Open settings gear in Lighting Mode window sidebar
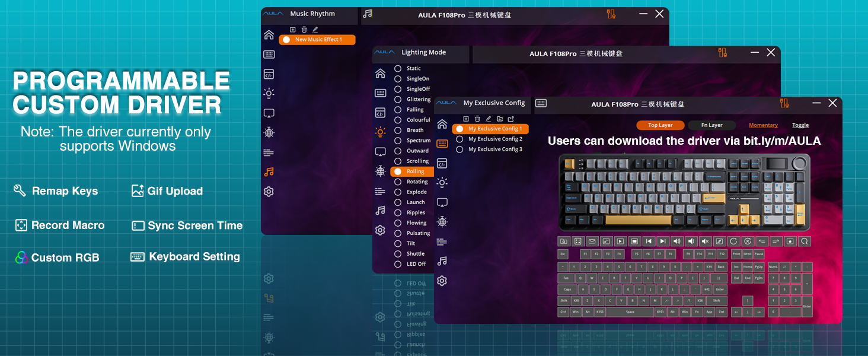This screenshot has width=868, height=356. tap(380, 230)
